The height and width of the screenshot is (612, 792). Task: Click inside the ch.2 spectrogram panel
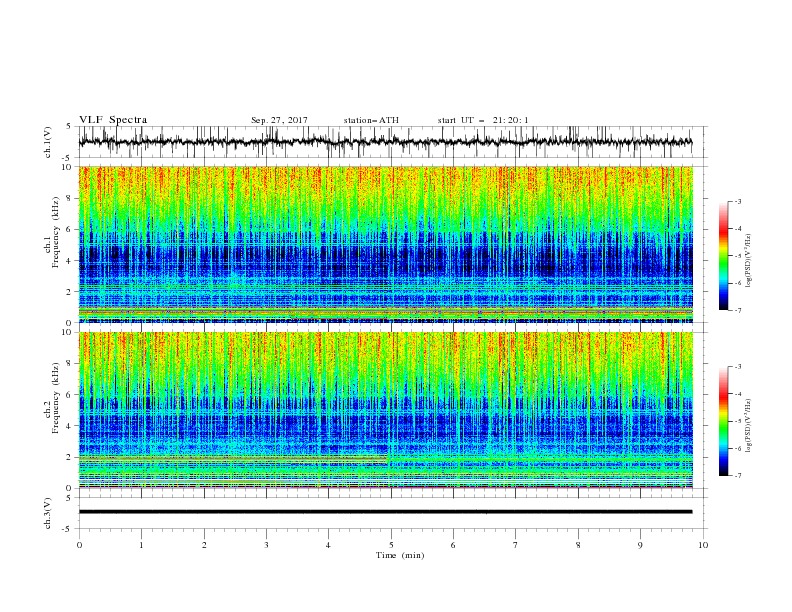(385, 410)
